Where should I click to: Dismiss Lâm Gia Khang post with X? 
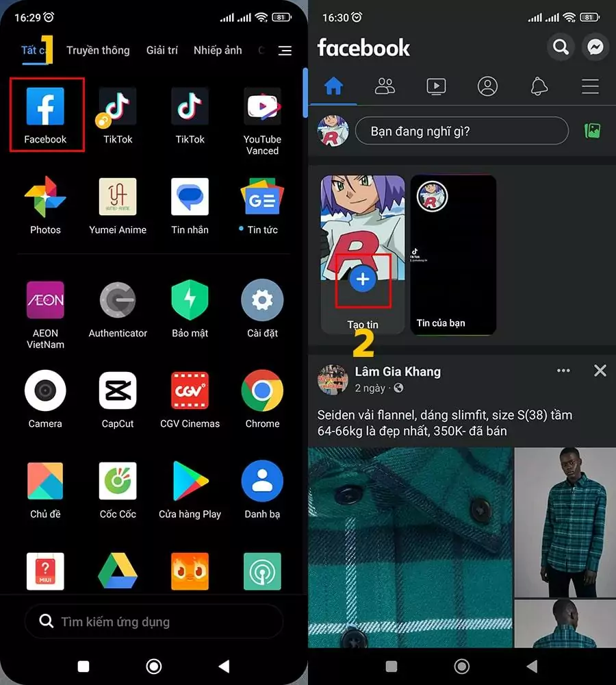pyautogui.click(x=600, y=371)
